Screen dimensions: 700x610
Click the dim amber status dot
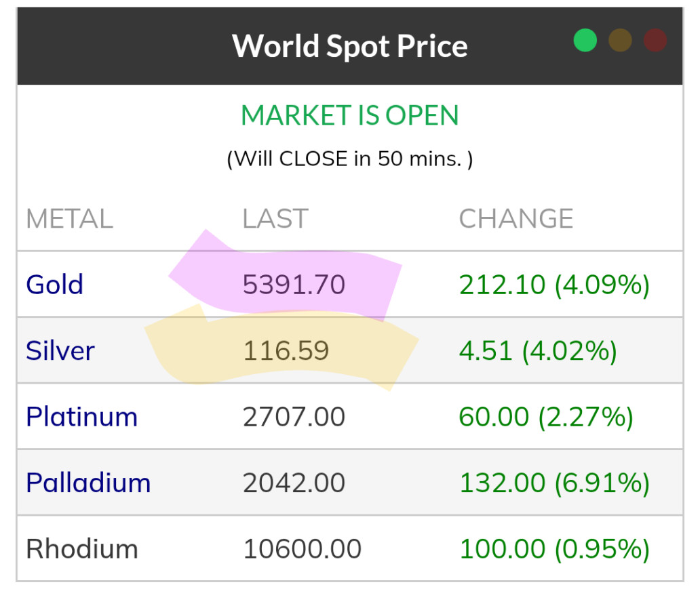click(620, 41)
